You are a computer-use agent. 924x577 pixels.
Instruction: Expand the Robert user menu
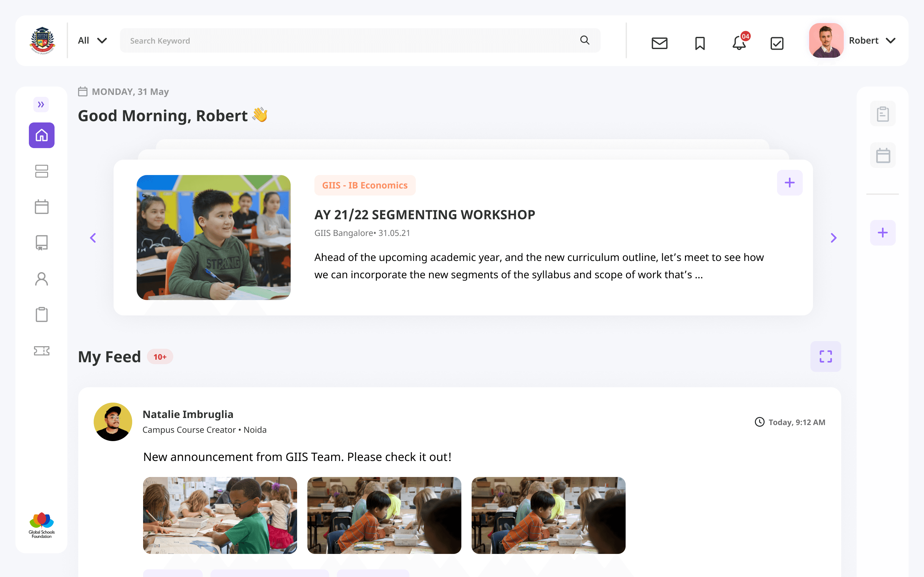coord(872,40)
